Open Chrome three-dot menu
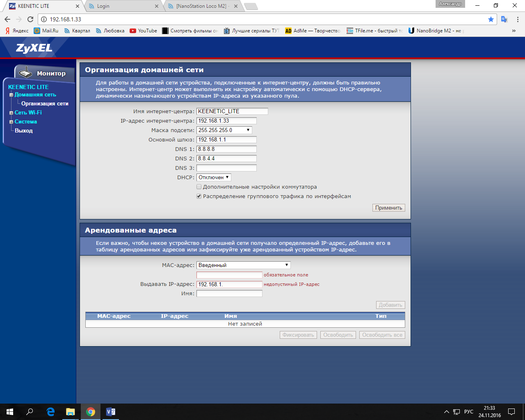The width and height of the screenshot is (525, 420). tap(518, 19)
